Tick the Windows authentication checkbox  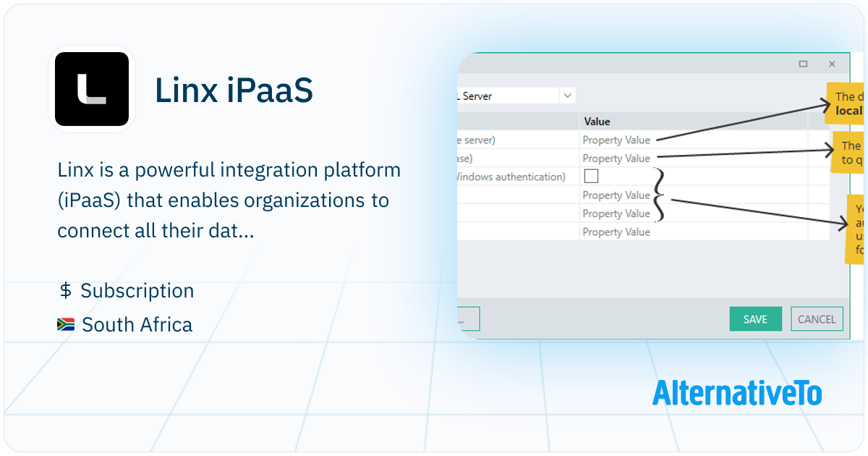pos(591,176)
